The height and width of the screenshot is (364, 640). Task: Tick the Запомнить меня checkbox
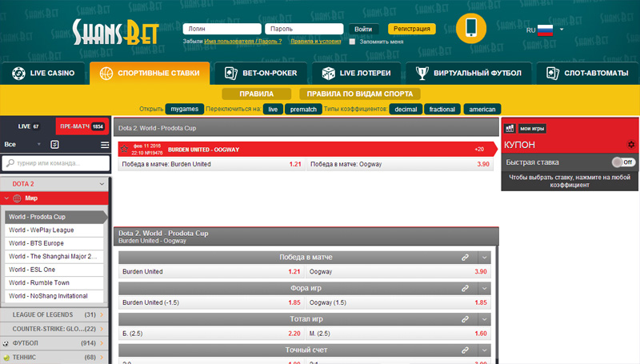pos(352,42)
